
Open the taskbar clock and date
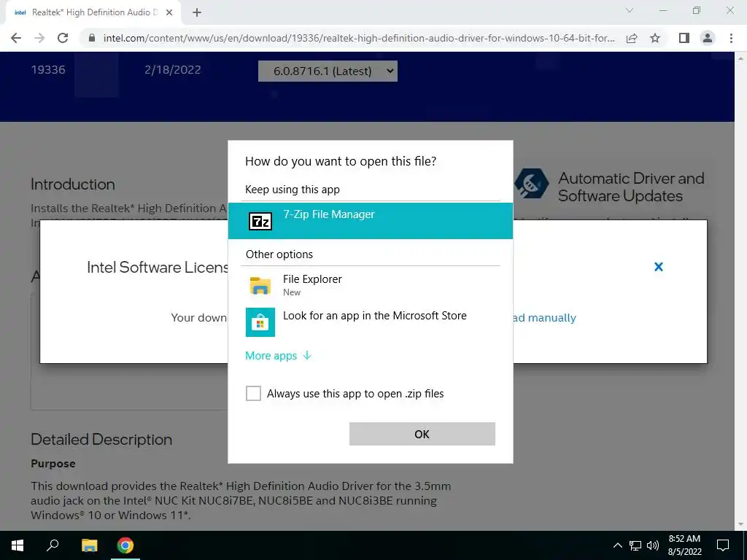click(x=684, y=545)
